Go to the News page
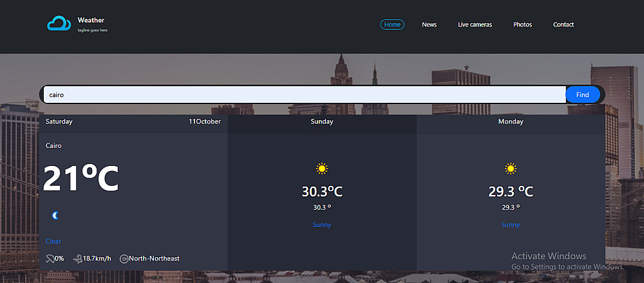 pyautogui.click(x=429, y=24)
